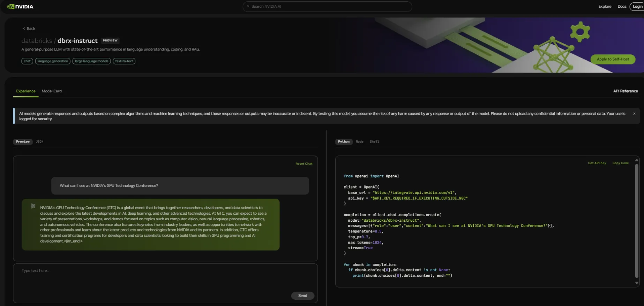Click the max_tokens=1024 code line
This screenshot has height=306, width=644.
(366, 243)
